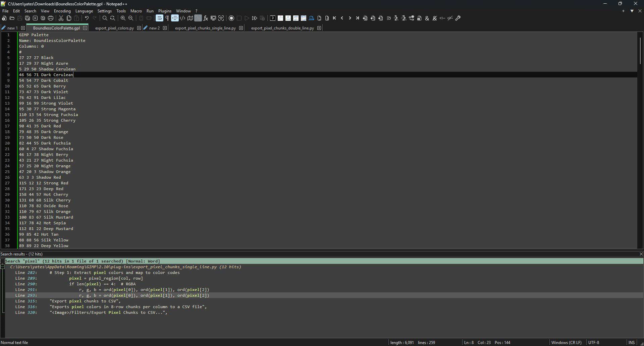This screenshot has width=644, height=346.
Task: Click the "Name: BoundlessColorPalette" line
Action: click(x=52, y=41)
